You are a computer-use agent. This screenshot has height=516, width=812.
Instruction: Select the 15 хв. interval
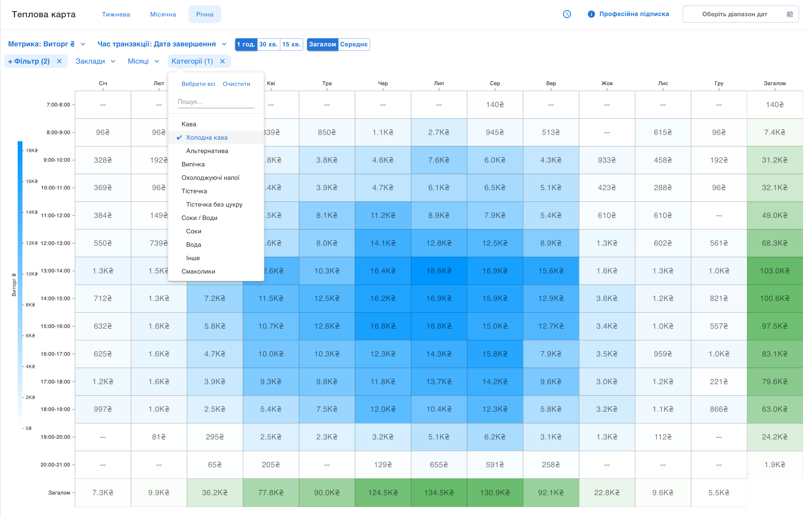coord(291,44)
